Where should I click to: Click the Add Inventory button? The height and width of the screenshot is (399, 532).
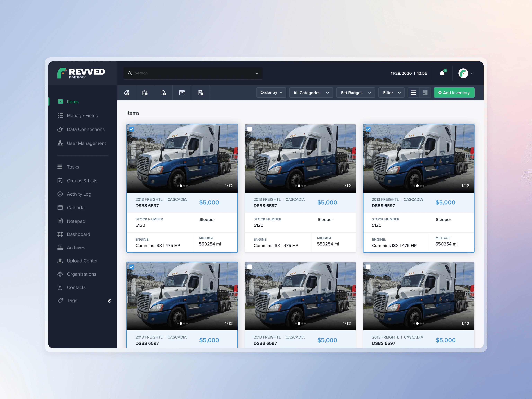click(454, 93)
